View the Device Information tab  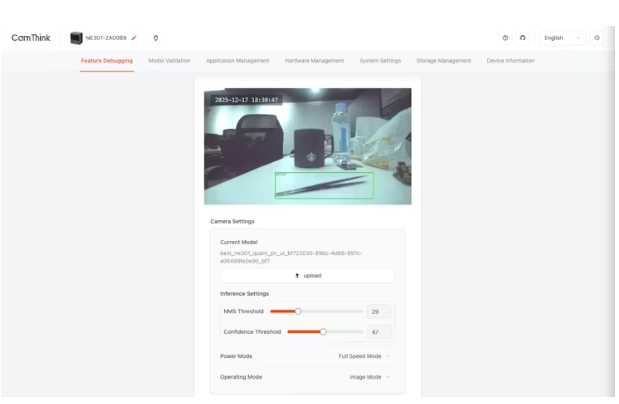(510, 61)
